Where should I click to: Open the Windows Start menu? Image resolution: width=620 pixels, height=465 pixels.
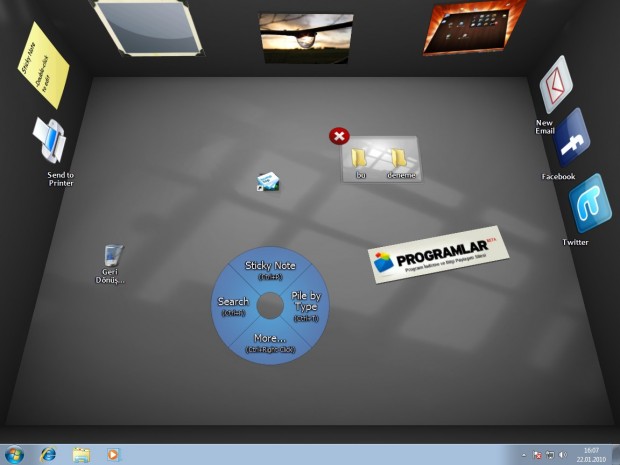point(15,454)
